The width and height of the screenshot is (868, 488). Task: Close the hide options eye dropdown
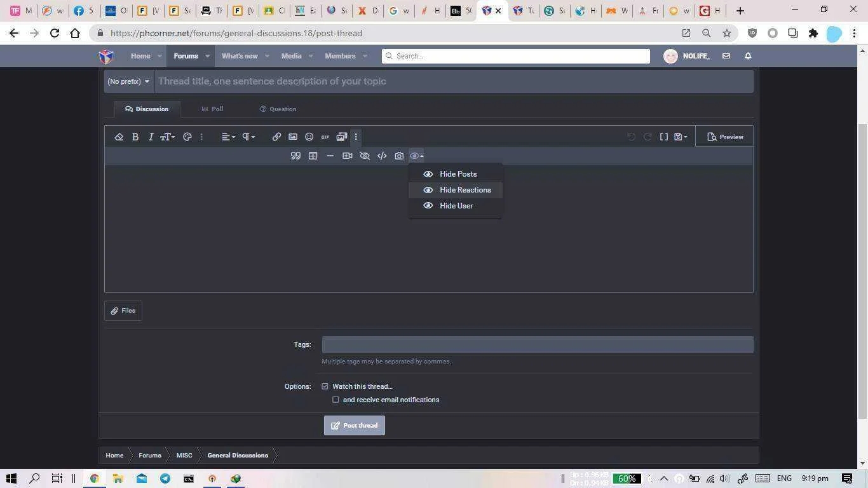pyautogui.click(x=416, y=156)
